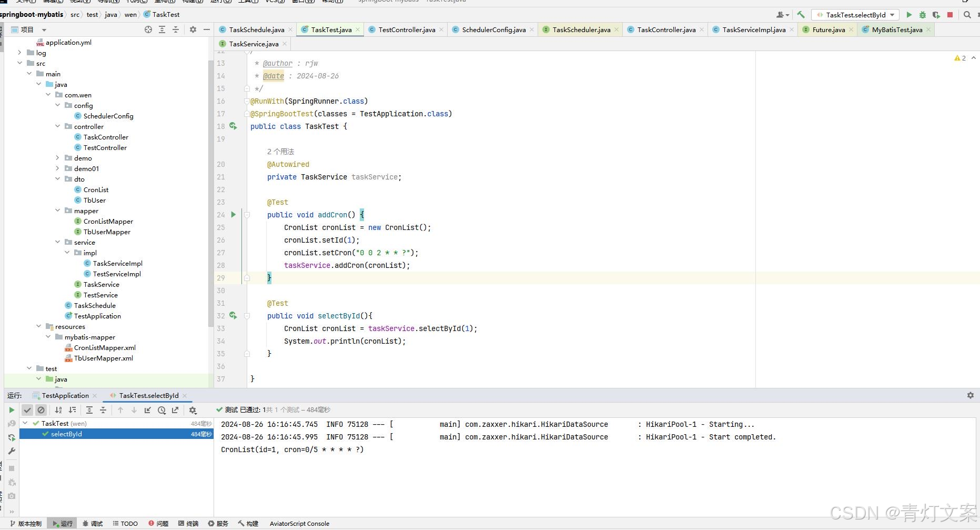Expand the demo package
The height and width of the screenshot is (530, 980).
pos(57,158)
